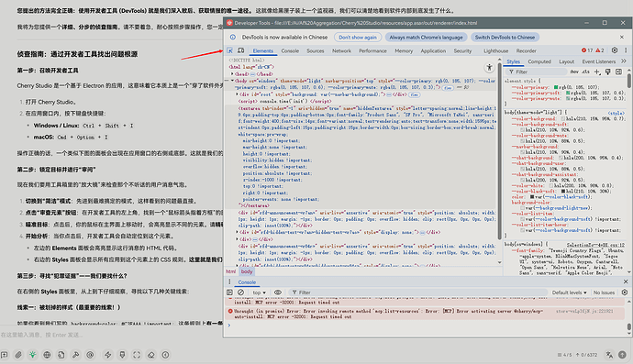Image resolution: width=633 pixels, height=364 pixels.
Task: Click the paperclip attachment icon in chat
Action: point(18,355)
